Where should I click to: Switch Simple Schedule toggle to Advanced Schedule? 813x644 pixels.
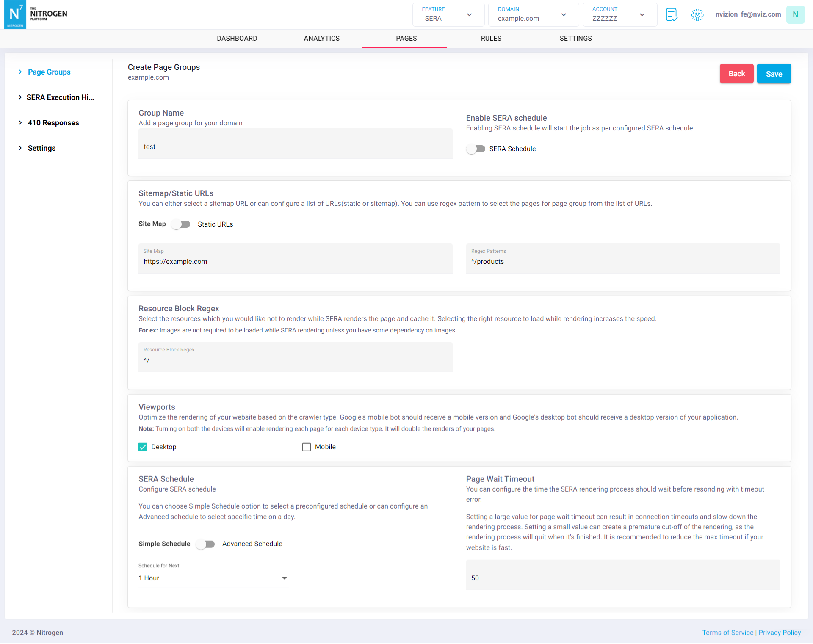[x=206, y=544]
